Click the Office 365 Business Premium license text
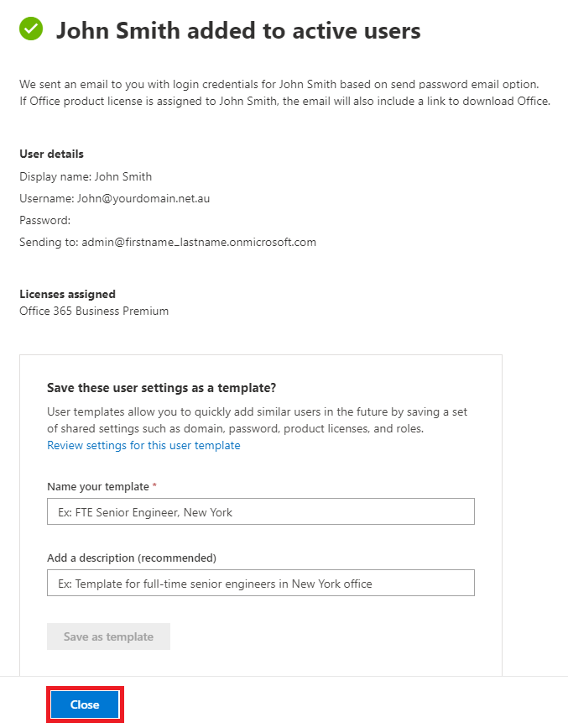568x728 pixels. 94,311
